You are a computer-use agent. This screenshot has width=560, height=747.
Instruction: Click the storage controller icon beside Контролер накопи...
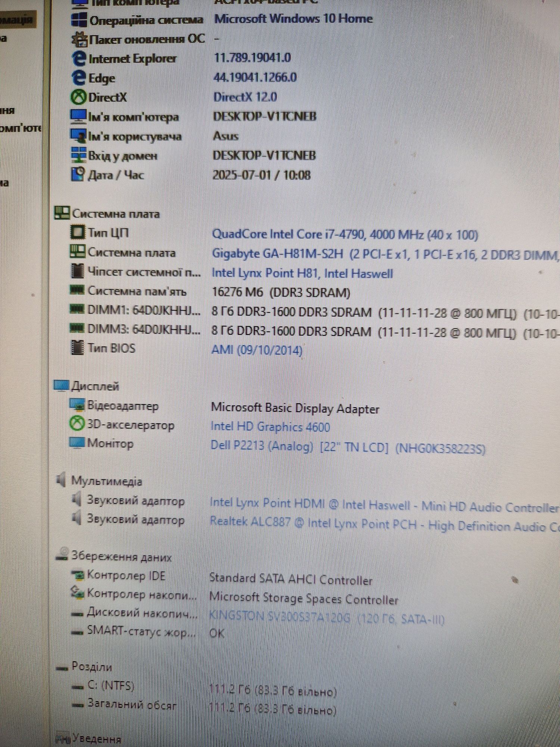click(77, 593)
